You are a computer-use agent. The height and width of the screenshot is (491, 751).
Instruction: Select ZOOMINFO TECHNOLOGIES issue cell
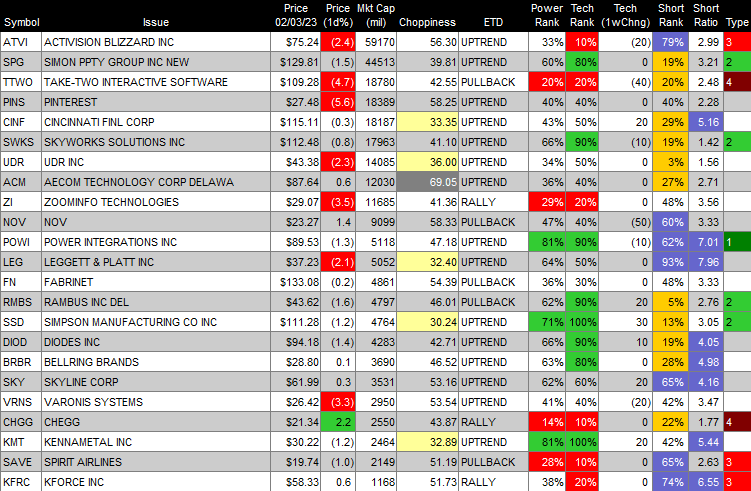(x=156, y=202)
